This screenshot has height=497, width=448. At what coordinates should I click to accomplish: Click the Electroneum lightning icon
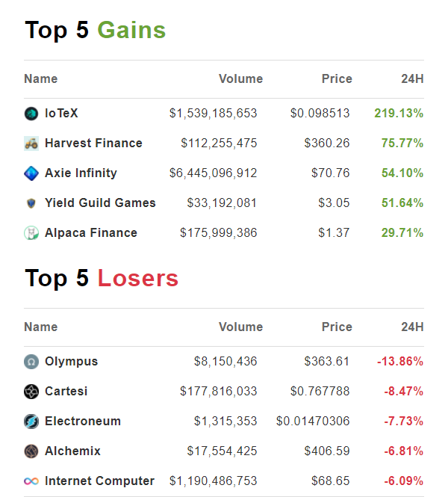coord(31,422)
